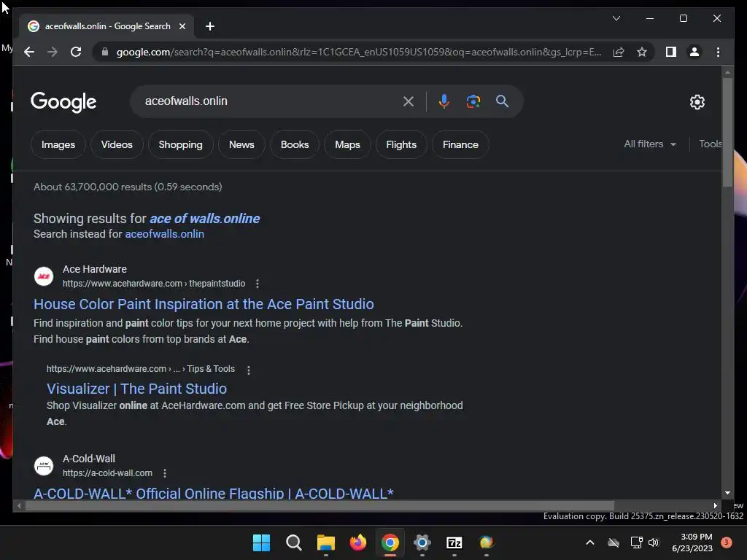Click the Ace Hardware site favicon
The height and width of the screenshot is (560, 747).
tap(44, 276)
